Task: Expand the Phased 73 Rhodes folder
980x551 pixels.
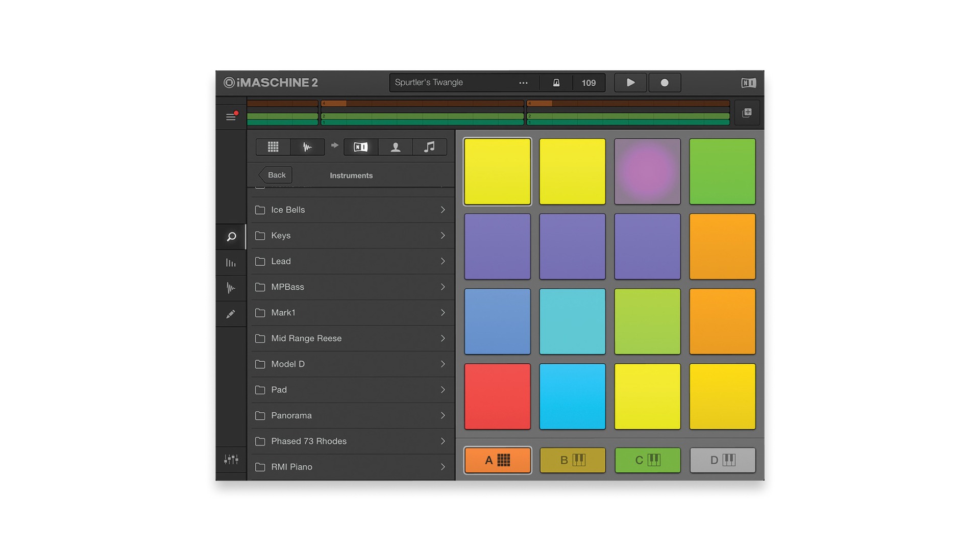Action: (351, 441)
